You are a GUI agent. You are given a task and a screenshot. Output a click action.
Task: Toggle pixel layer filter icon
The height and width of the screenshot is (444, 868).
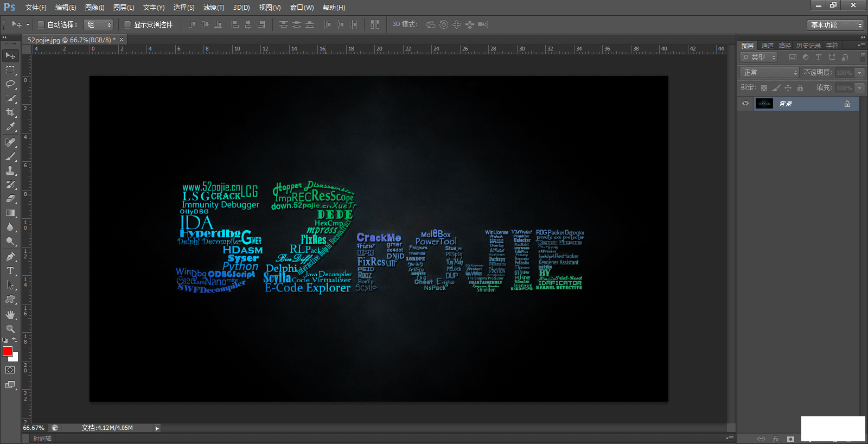tap(793, 57)
